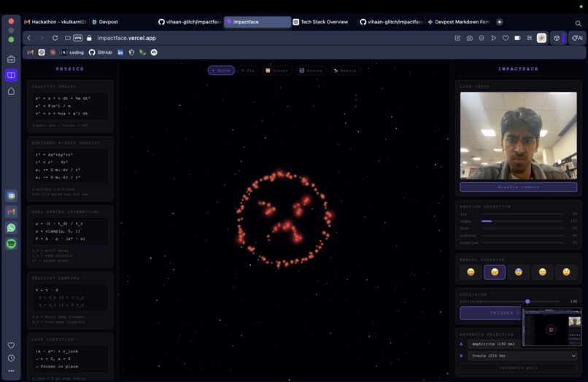This screenshot has height=382, width=588.
Task: Open the cube extensions icon
Action: pyautogui.click(x=557, y=38)
